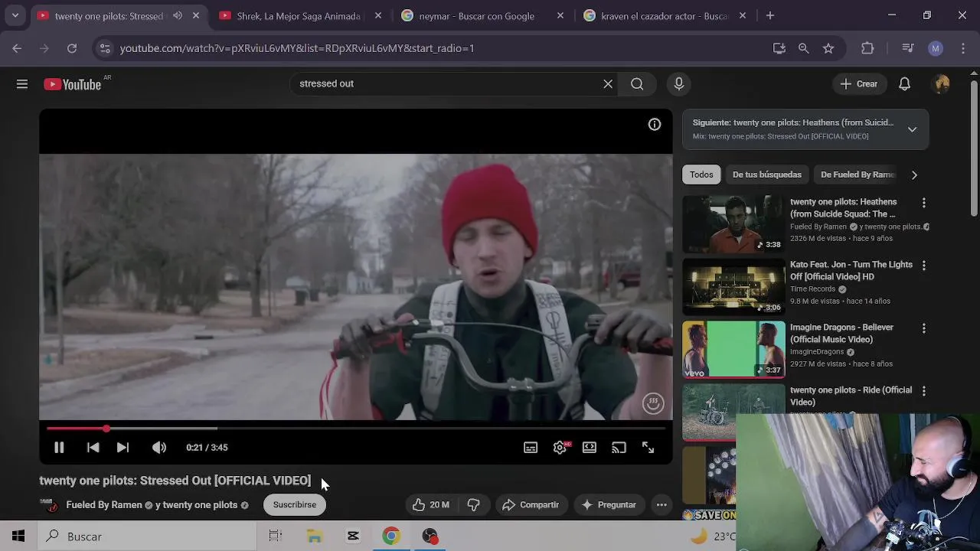Pause the video
The height and width of the screenshot is (551, 980).
pos(59,448)
